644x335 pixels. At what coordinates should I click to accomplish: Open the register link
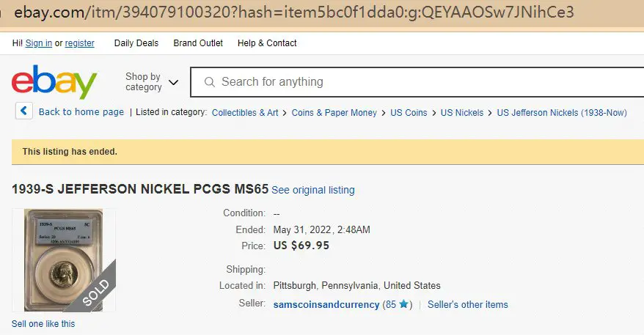pos(80,43)
